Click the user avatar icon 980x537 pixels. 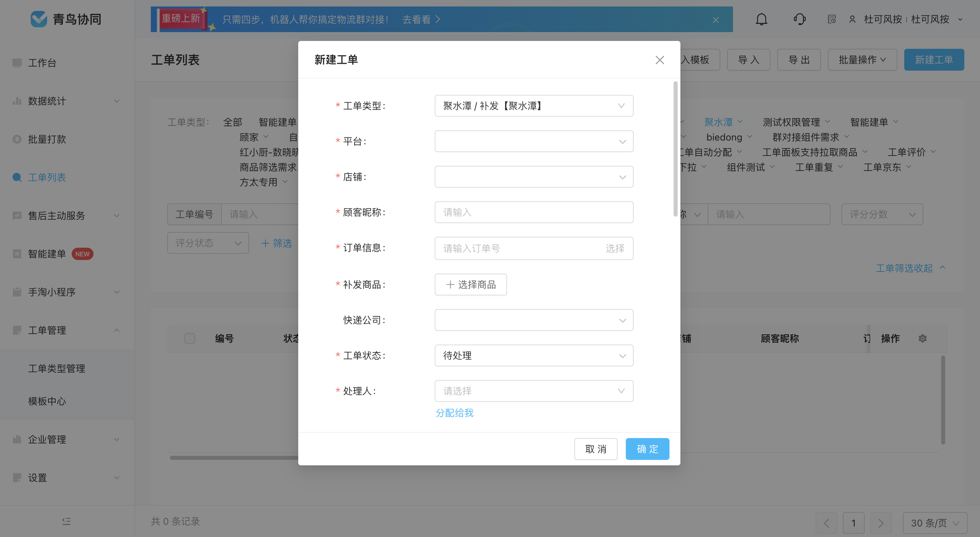[852, 19]
